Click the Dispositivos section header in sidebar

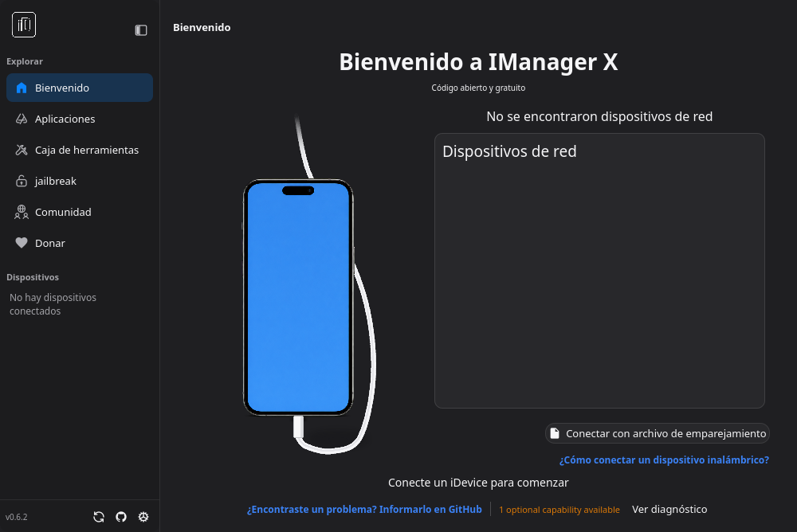pos(33,277)
